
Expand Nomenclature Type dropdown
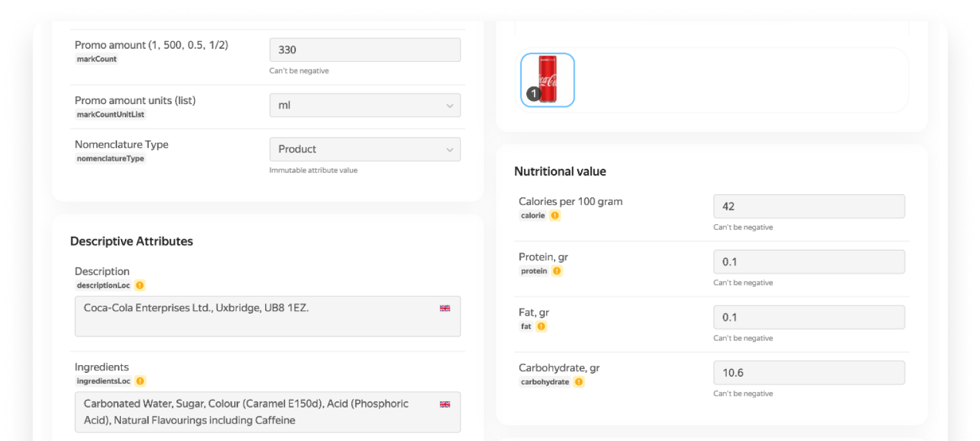pyautogui.click(x=365, y=149)
